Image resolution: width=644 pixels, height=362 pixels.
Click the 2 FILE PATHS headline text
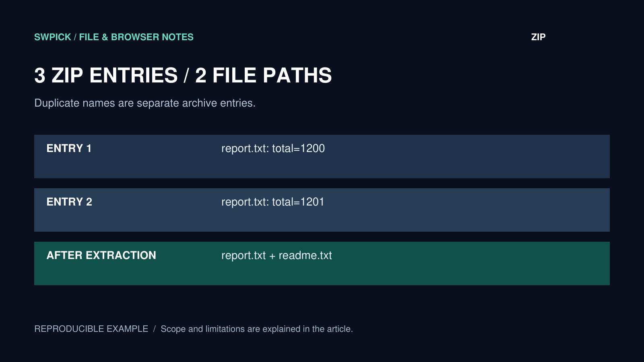(264, 75)
